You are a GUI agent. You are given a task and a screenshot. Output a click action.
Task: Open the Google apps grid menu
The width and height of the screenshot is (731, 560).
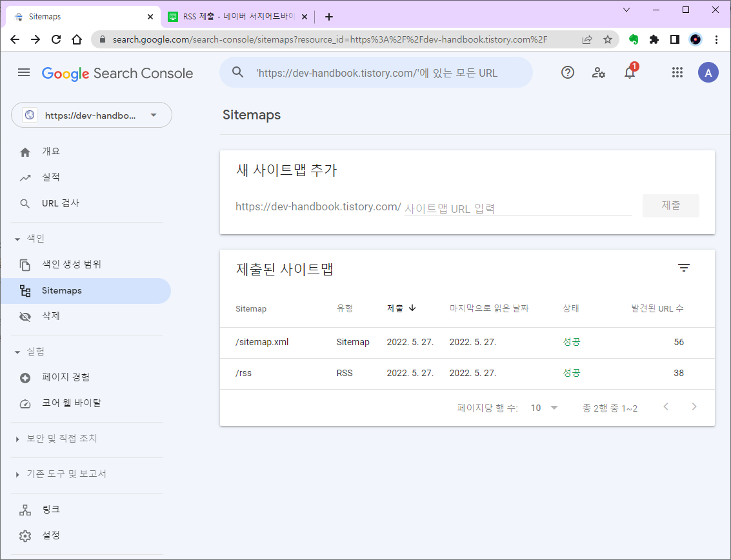pyautogui.click(x=677, y=72)
